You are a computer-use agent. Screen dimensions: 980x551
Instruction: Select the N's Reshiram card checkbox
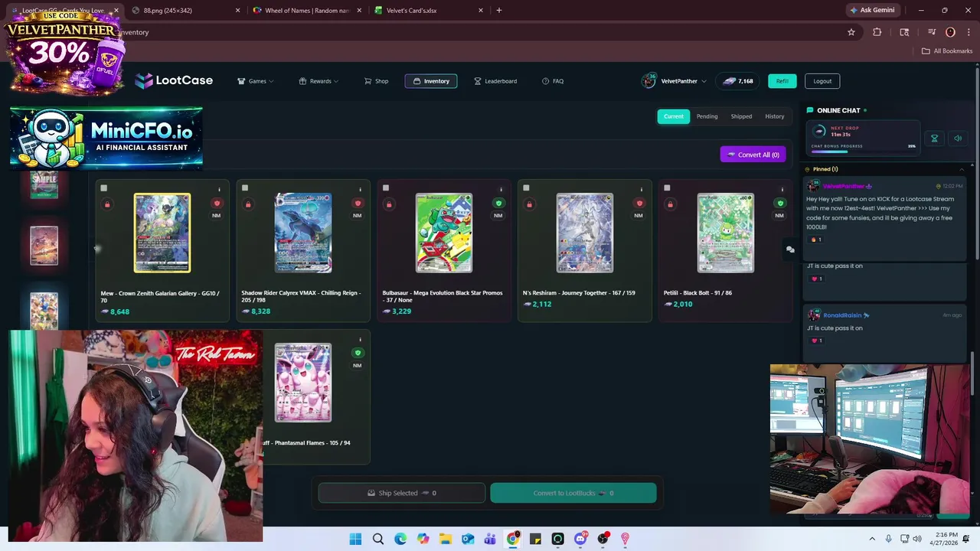coord(526,187)
